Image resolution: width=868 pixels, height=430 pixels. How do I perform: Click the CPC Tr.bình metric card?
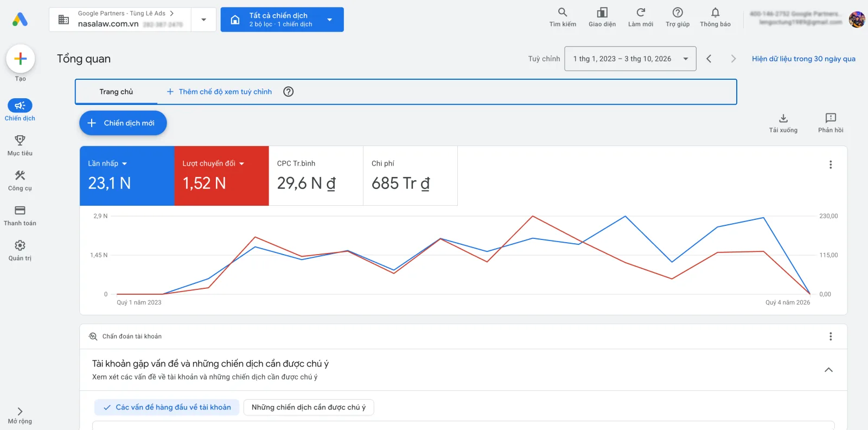[x=316, y=176]
